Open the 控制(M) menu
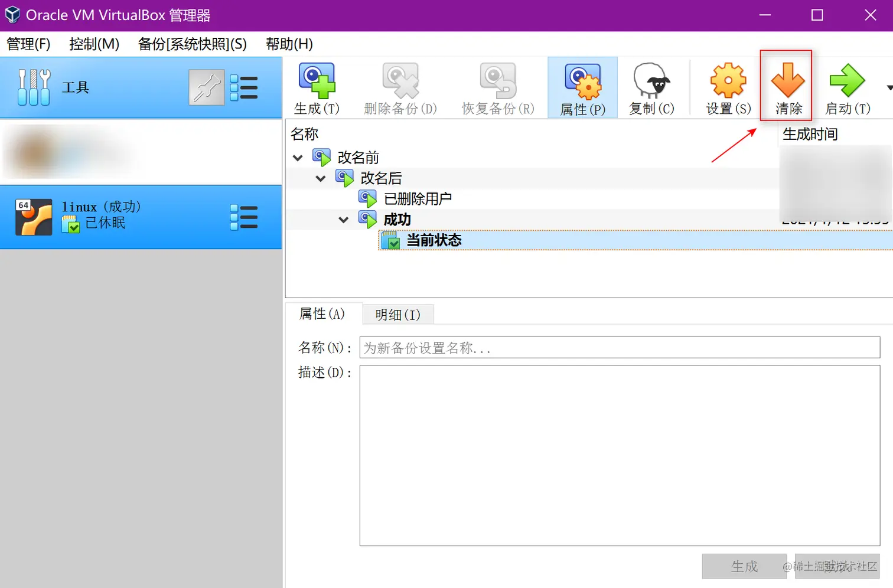This screenshot has height=588, width=893. [94, 44]
